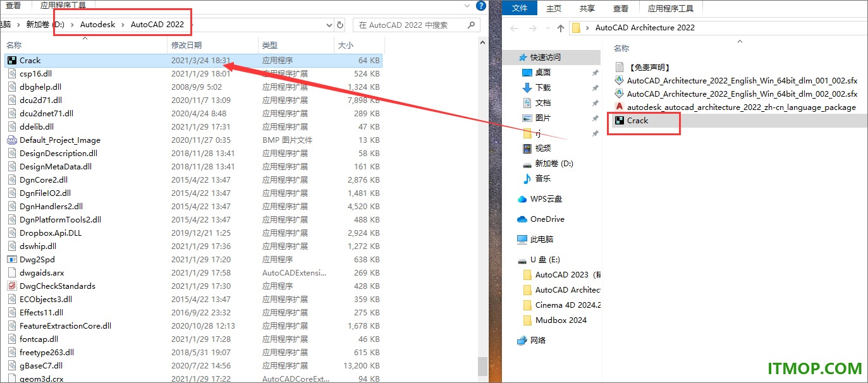Image resolution: width=868 pixels, height=383 pixels.
Task: Switch to the 主页 ribbon tab
Action: point(554,8)
